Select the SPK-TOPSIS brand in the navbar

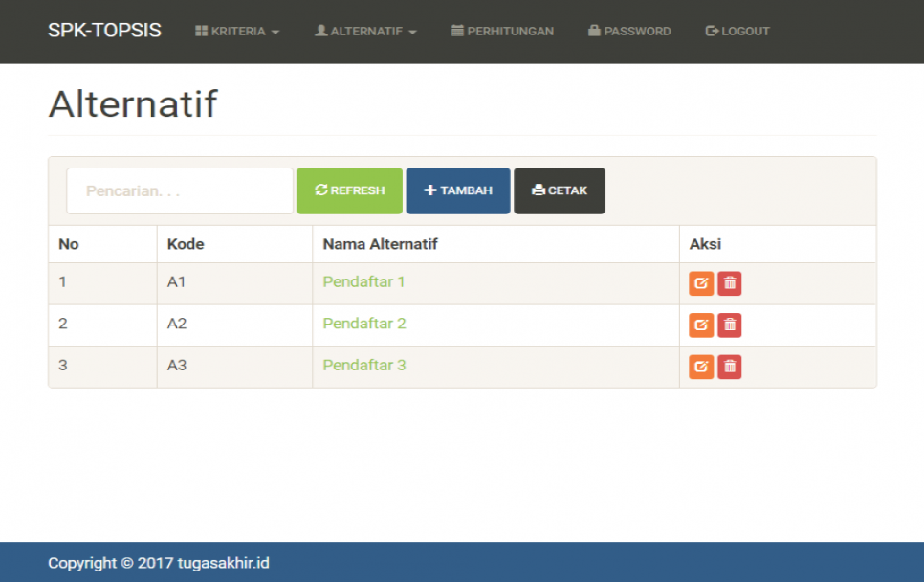tap(103, 30)
